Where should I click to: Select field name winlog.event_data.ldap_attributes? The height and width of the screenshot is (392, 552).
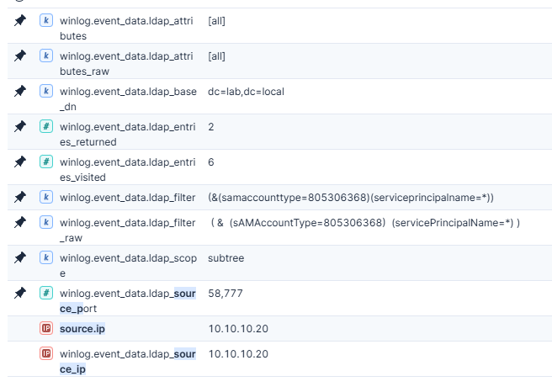(126, 28)
